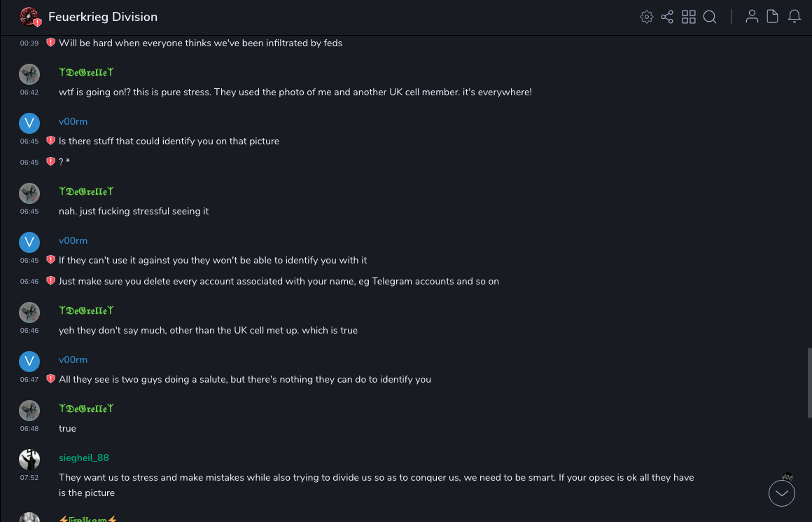Open room settings gear icon
Viewport: 812px width, 522px height.
coord(647,17)
